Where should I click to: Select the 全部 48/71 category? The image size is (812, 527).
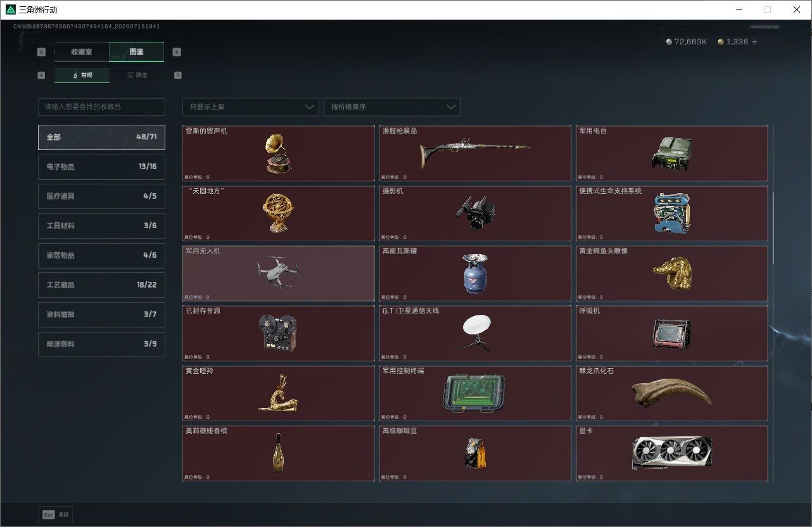pos(101,137)
